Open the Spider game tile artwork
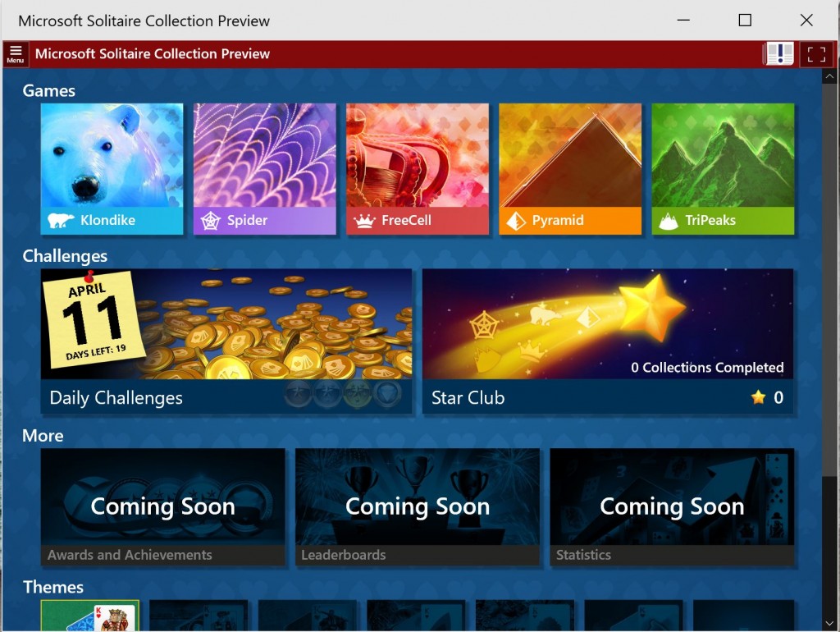This screenshot has width=840, height=632. [265, 155]
